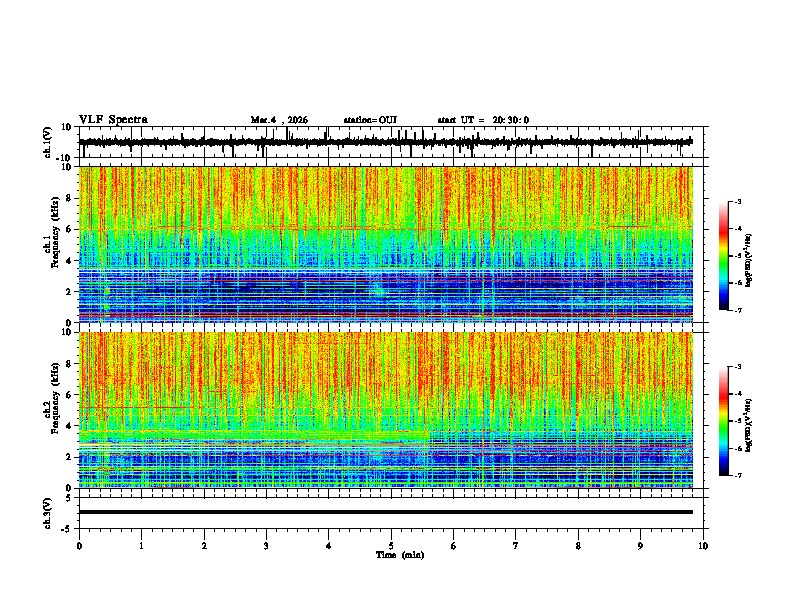
Task: Click the ch.1 colorbar log(PSD) units label
Action: click(748, 261)
